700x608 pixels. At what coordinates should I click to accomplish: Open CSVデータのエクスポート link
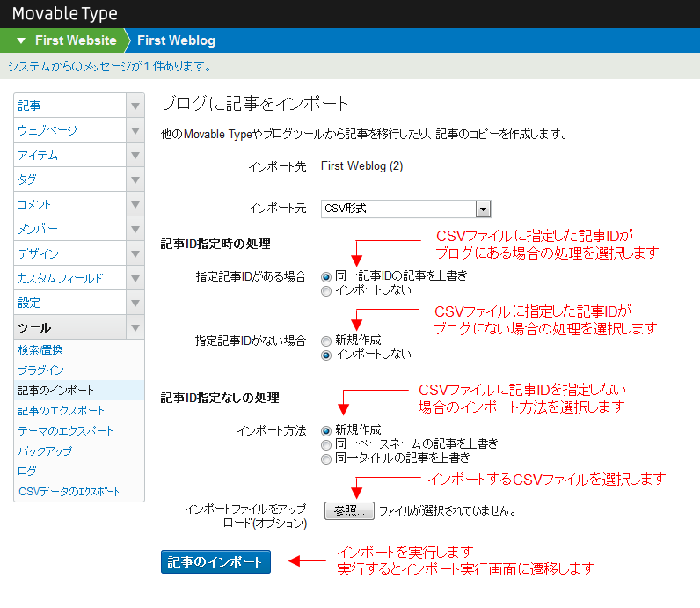coord(69,491)
